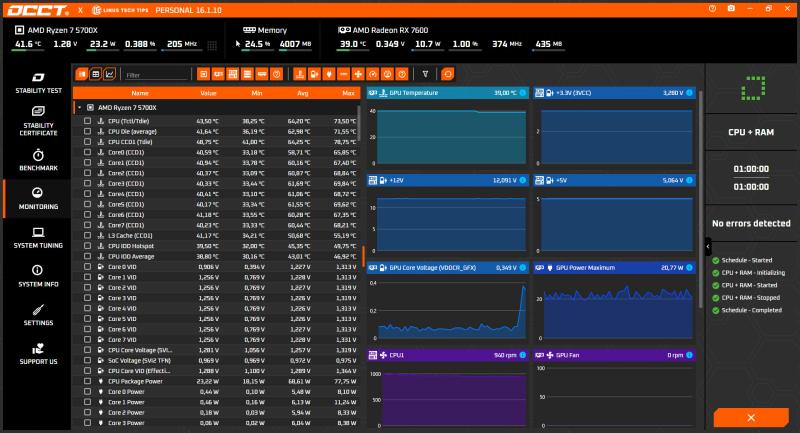Open CPU1 fan graph info button
Screen dimensions: 800x433
[522, 355]
